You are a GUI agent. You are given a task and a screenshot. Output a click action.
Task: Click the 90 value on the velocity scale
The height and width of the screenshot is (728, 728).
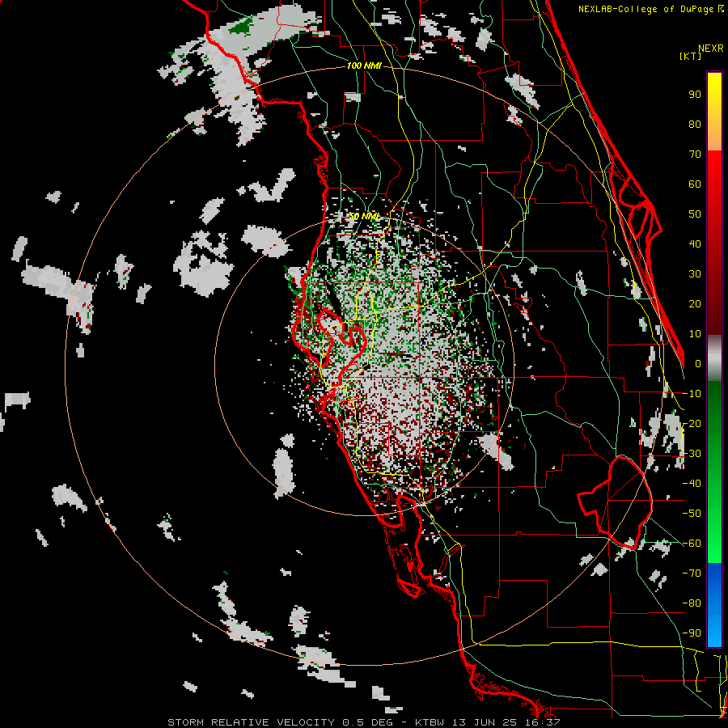(x=695, y=95)
